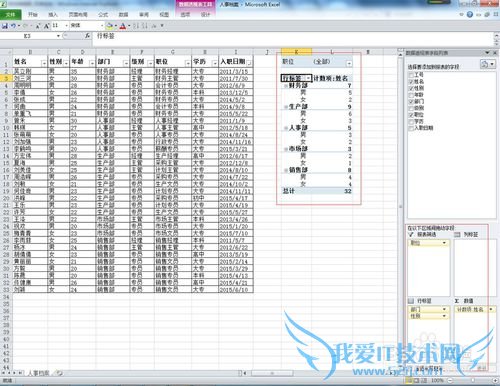The height and width of the screenshot is (386, 500).
Task: Open the font size dropdown
Action: click(x=67, y=26)
